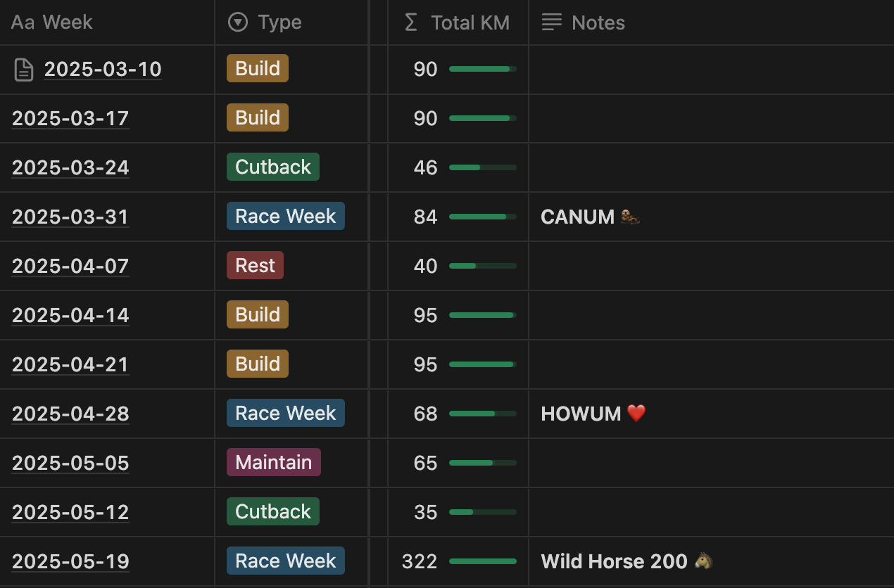The image size is (894, 588).
Task: Click the progress bar next to 322 km
Action: tap(483, 561)
